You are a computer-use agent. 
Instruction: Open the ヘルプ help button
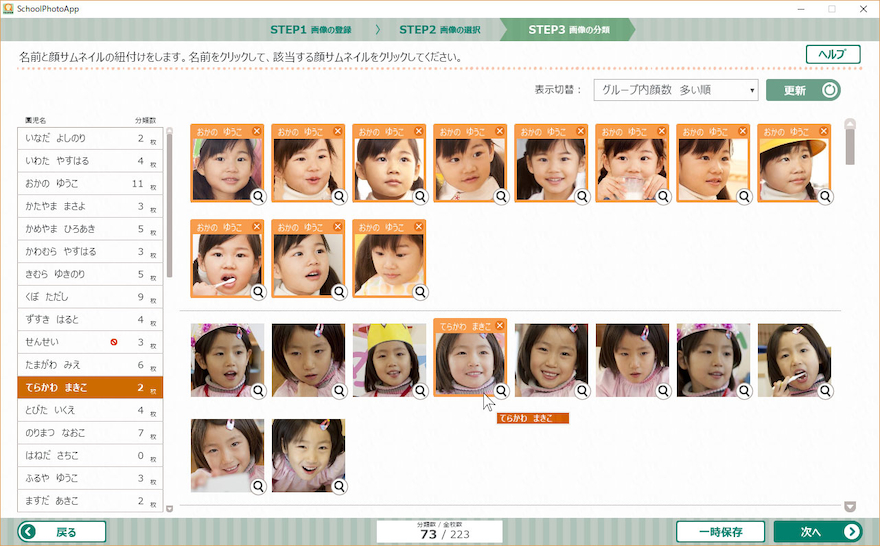pos(833,54)
